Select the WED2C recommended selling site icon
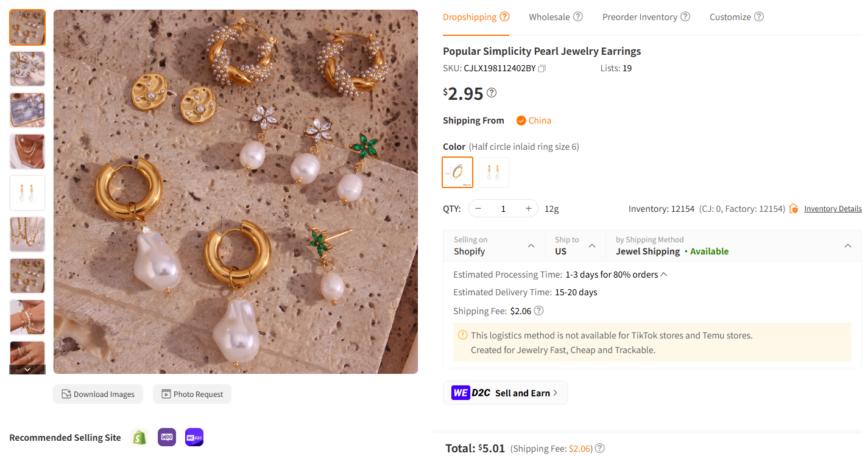This screenshot has height=456, width=868. (194, 437)
